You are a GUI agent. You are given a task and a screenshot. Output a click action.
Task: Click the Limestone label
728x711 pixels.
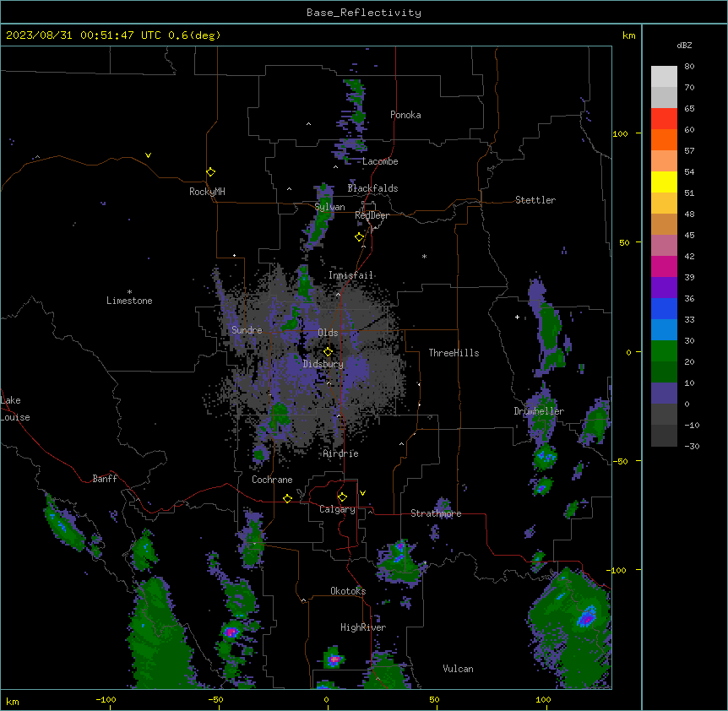coord(129,301)
